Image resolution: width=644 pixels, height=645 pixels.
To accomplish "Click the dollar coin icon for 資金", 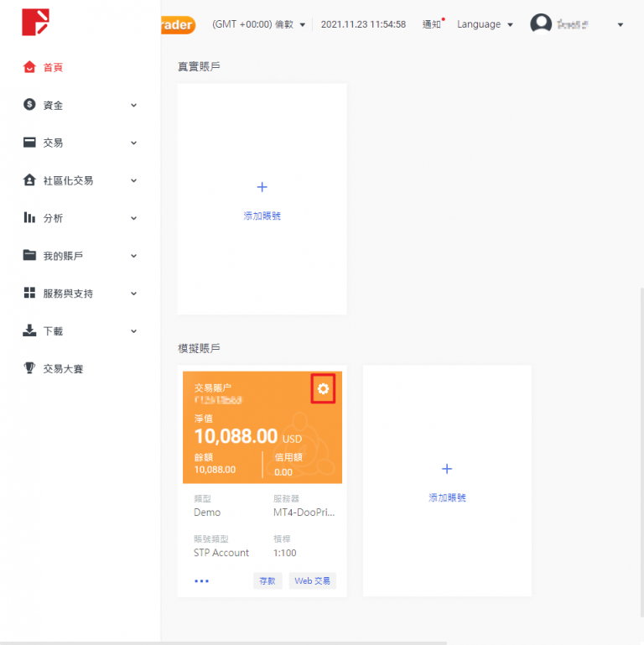I will (29, 105).
